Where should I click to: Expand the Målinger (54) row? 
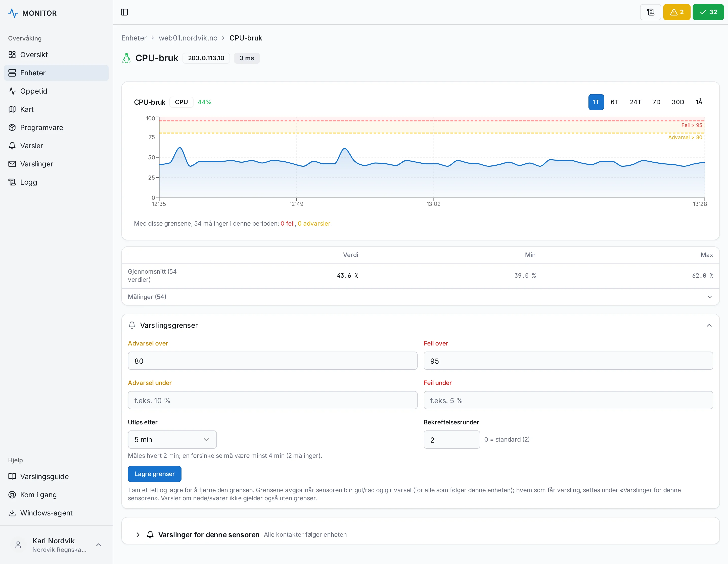click(420, 297)
